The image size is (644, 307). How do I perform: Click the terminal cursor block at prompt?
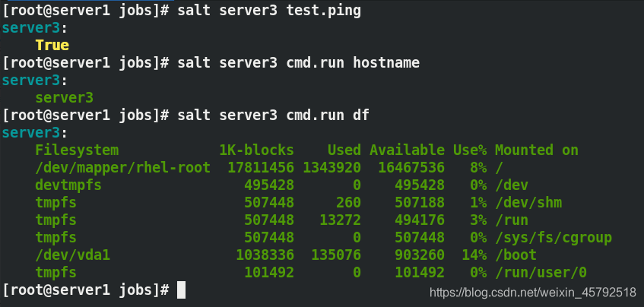[181, 290]
